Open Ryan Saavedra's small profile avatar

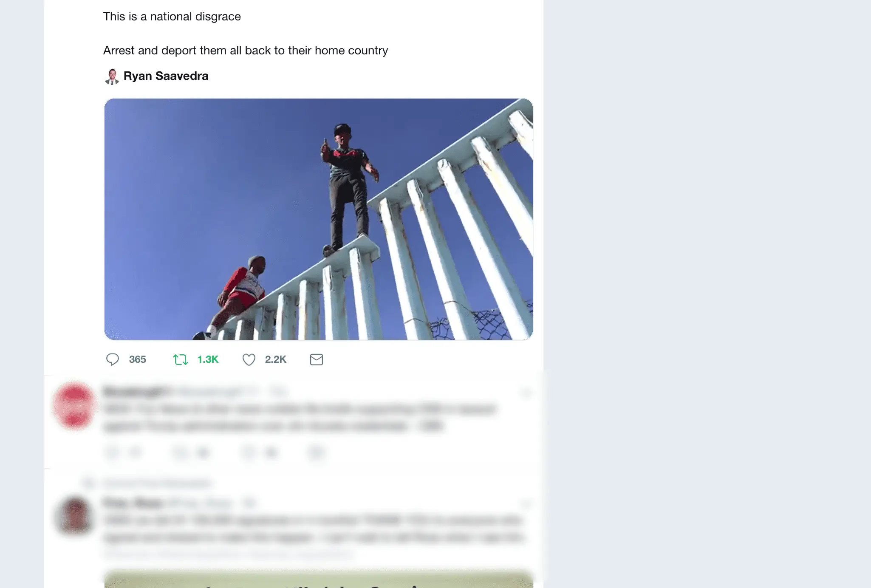(112, 76)
